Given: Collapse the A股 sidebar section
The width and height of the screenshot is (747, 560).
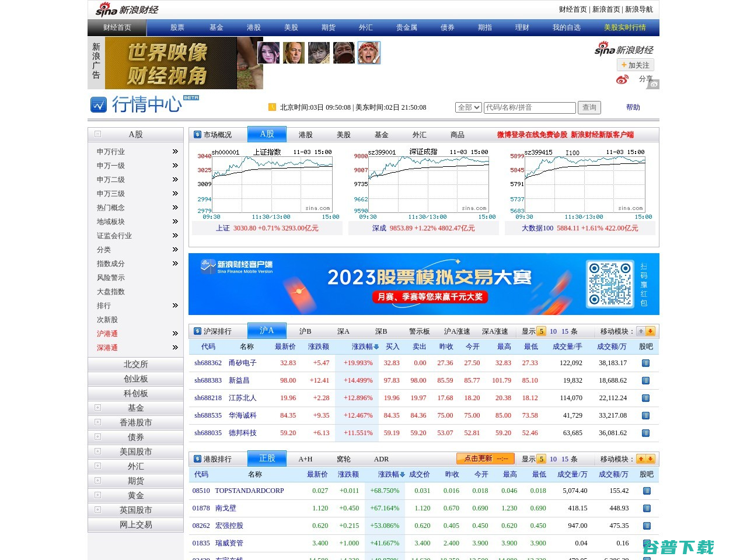Looking at the screenshot, I should [x=97, y=134].
